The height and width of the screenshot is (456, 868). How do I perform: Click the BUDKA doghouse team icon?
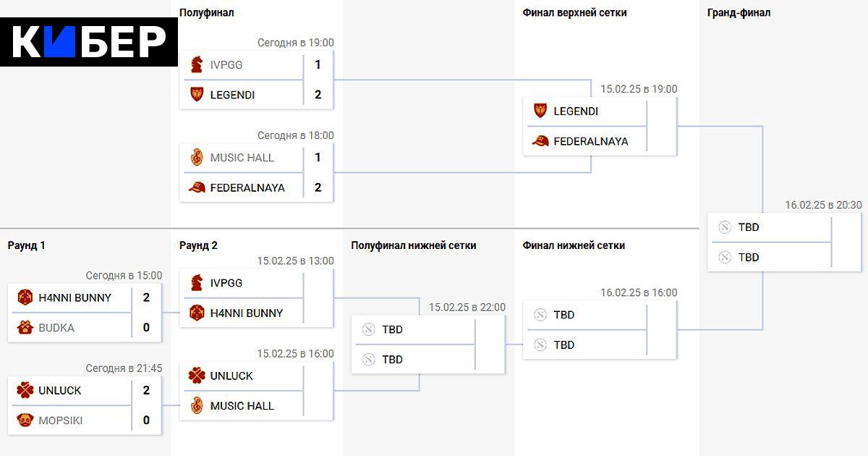click(x=25, y=328)
